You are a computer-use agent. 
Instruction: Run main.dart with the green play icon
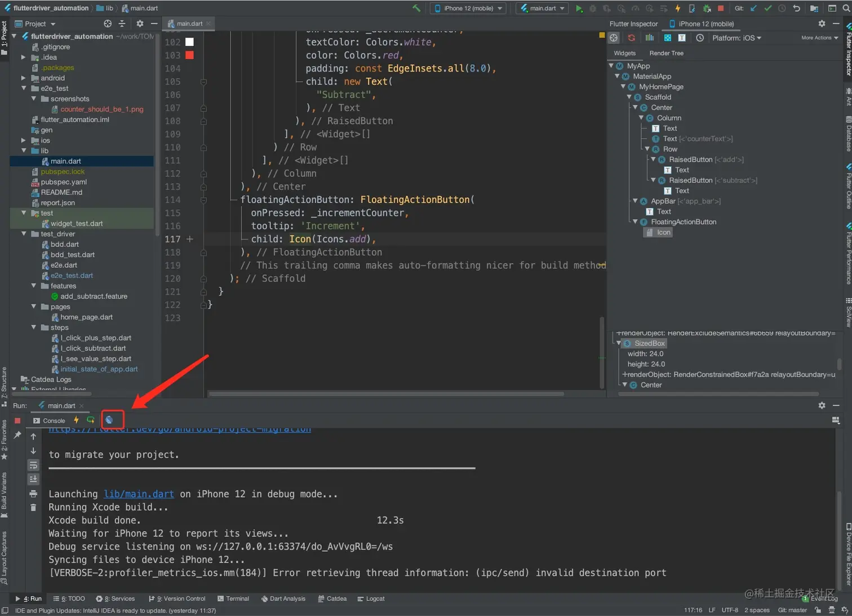coord(579,8)
